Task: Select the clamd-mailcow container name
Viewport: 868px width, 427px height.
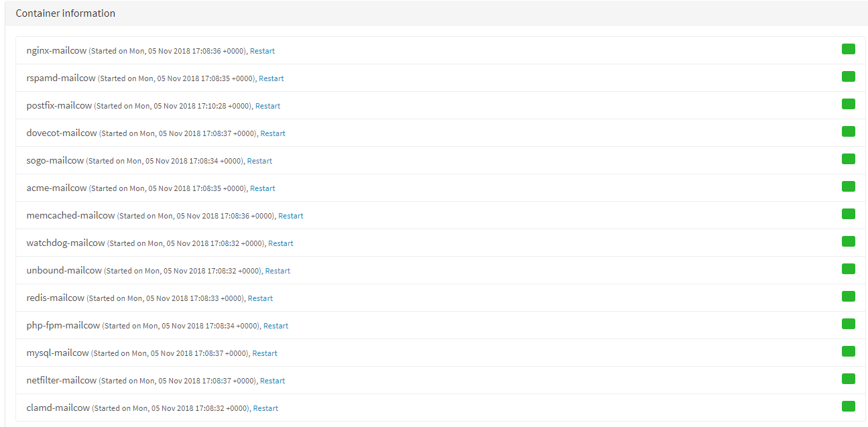Action: click(58, 408)
